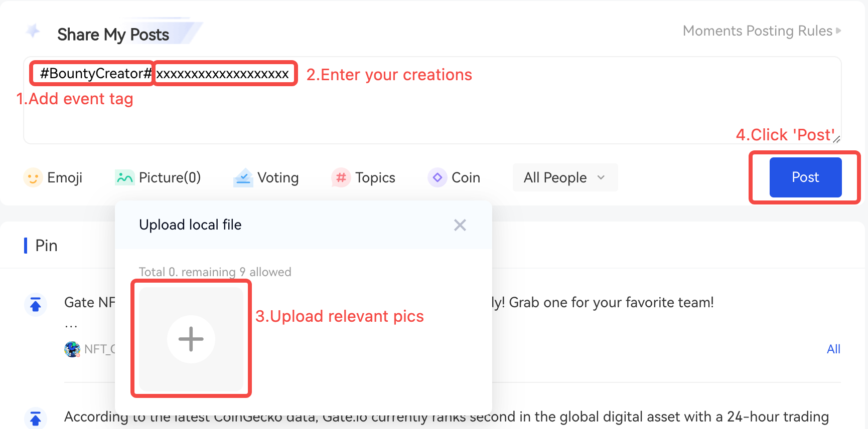Click the Picture upload image icon

coord(124,177)
